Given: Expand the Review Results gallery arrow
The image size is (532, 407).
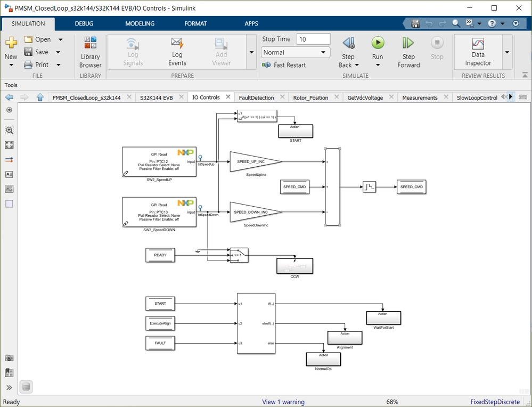Looking at the screenshot, I should [507, 52].
